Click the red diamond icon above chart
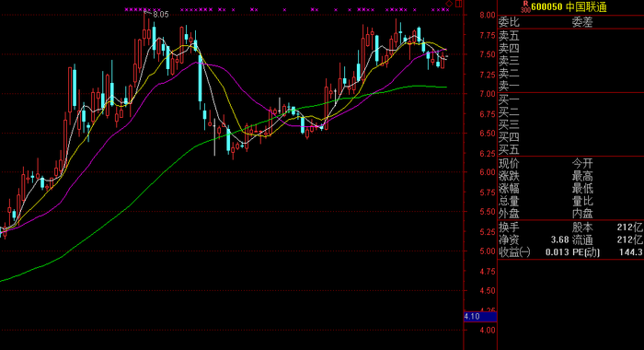The width and height of the screenshot is (644, 350). tap(449, 4)
